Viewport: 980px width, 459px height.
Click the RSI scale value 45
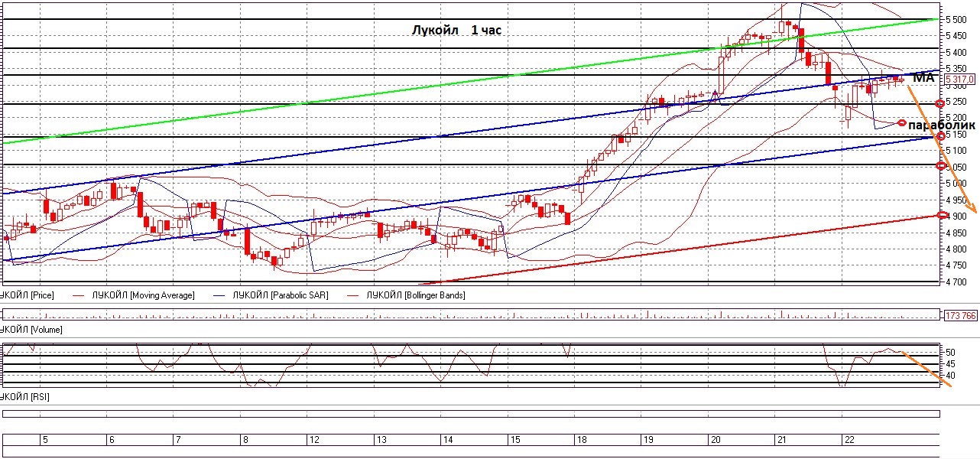tap(951, 363)
